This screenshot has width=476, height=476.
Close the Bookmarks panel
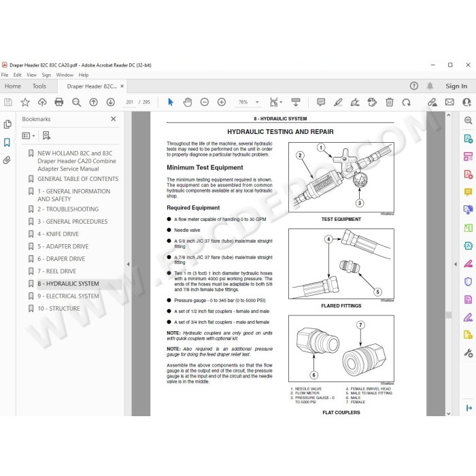tap(114, 119)
